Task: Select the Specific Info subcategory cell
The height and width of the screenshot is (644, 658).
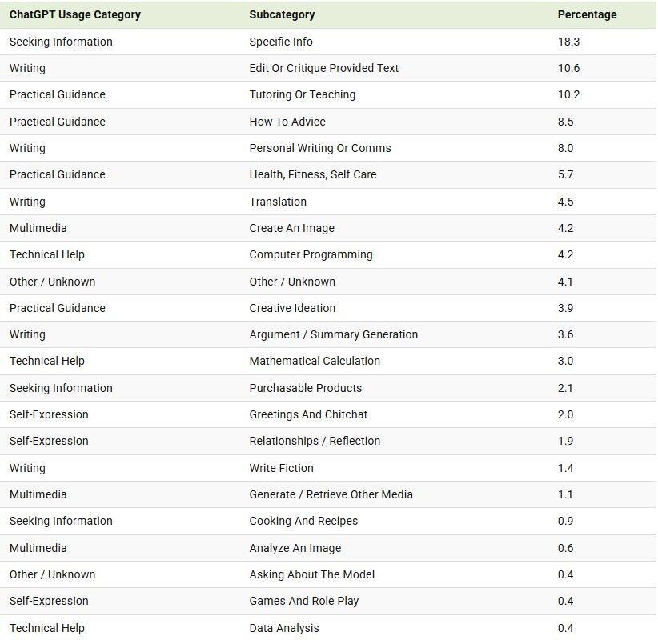Action: click(x=281, y=42)
